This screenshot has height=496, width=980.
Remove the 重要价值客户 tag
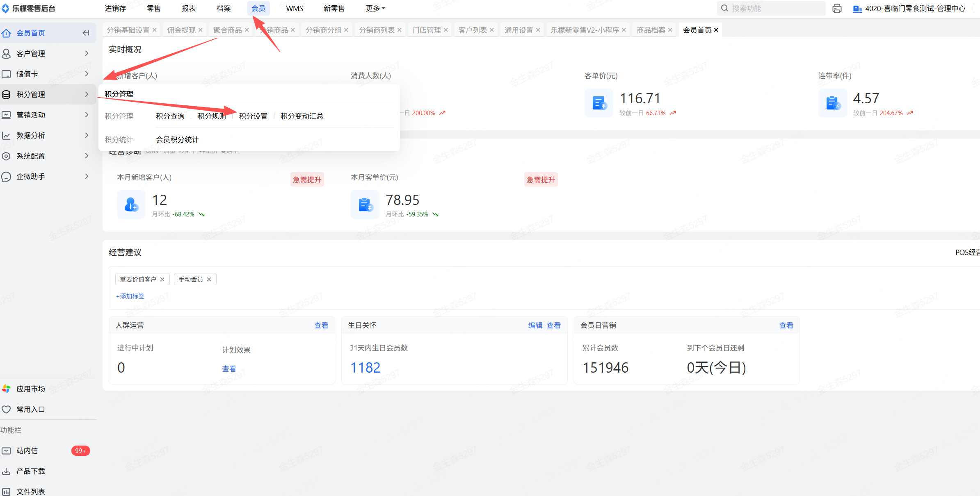pos(162,279)
